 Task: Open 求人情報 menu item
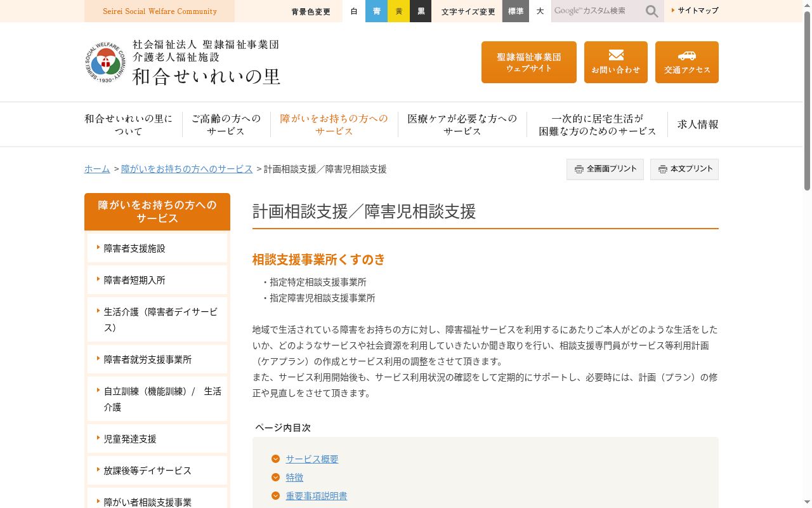pos(698,124)
